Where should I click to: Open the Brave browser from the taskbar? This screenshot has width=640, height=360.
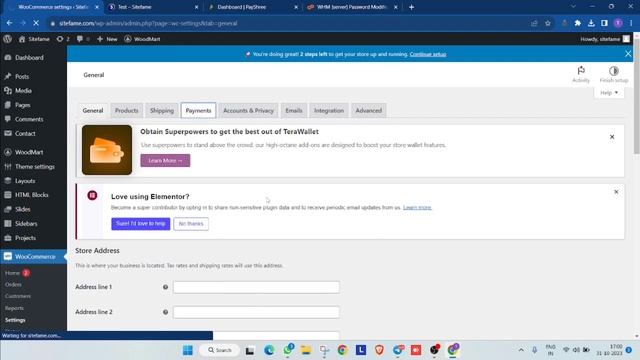[x=379, y=350]
